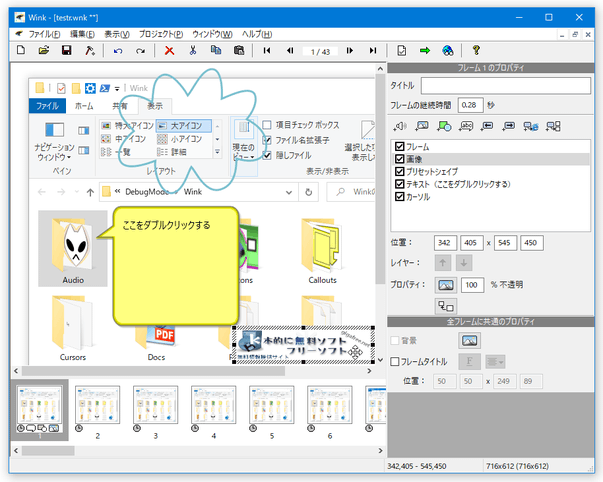Open the ウィンドウ(W) menu

(212, 34)
